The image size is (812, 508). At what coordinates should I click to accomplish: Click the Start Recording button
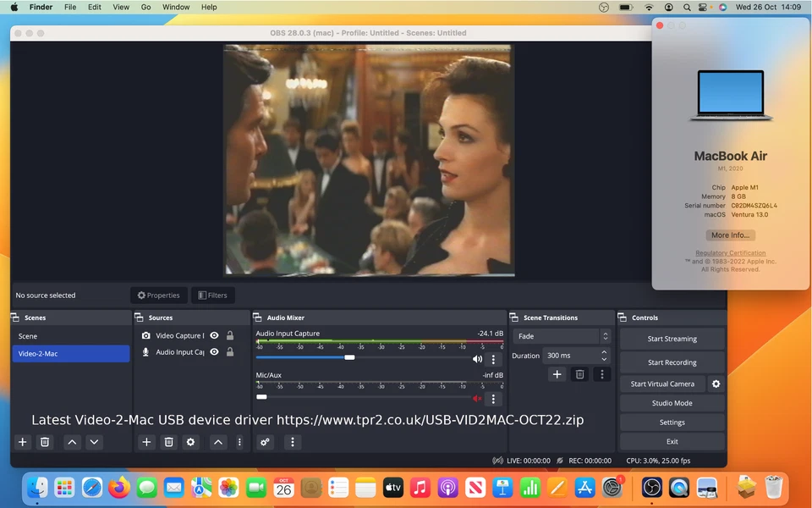[672, 362]
